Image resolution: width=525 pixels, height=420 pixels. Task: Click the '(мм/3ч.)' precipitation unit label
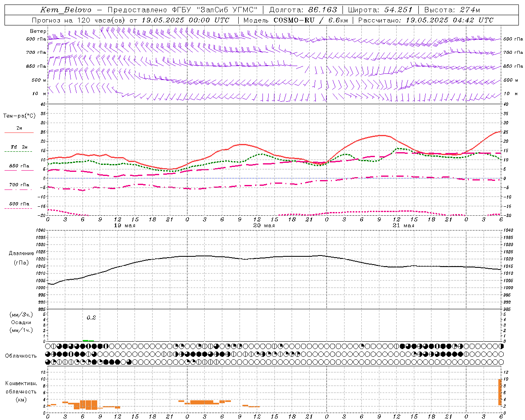click(x=21, y=315)
